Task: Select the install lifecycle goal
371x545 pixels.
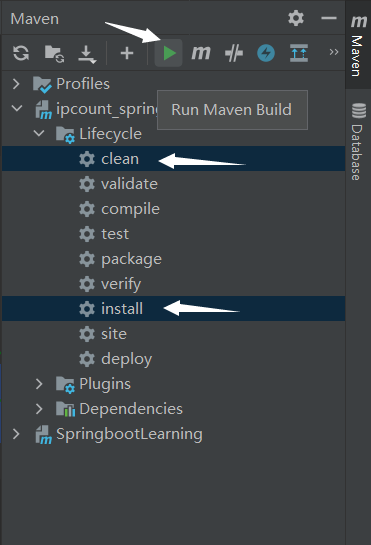Action: tap(174, 309)
